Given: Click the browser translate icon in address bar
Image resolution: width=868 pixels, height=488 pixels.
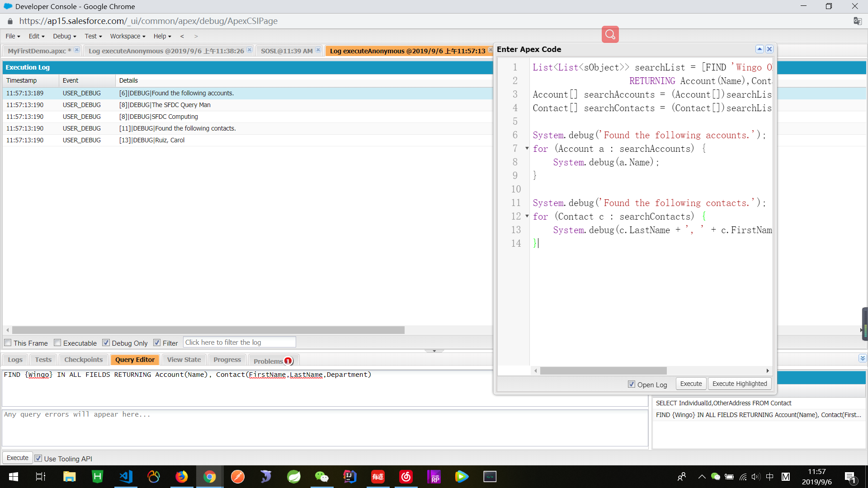Looking at the screenshot, I should point(857,21).
